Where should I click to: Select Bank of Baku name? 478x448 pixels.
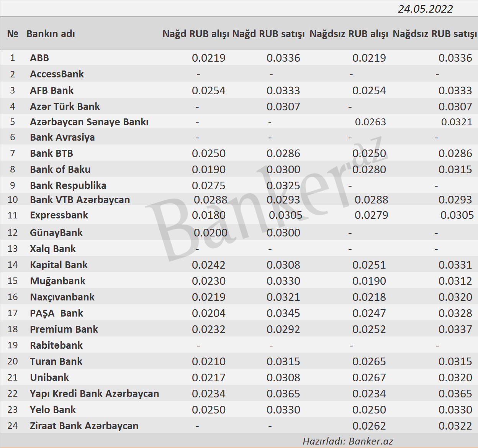[x=60, y=169]
